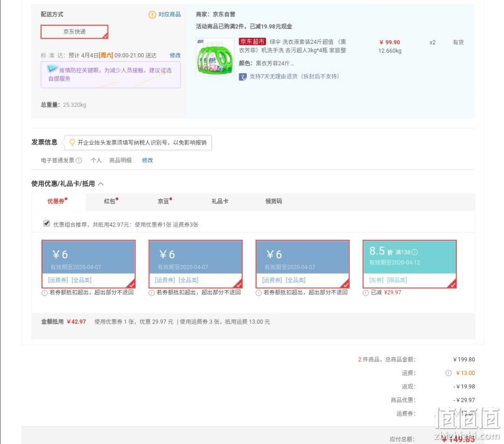
Task: Select 京东快递 delivery option
Action: [74, 32]
